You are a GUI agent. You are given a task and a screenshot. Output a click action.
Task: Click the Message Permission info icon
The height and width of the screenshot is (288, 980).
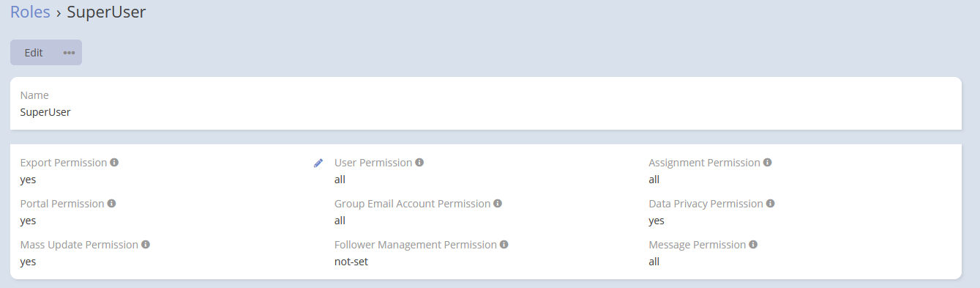(753, 245)
